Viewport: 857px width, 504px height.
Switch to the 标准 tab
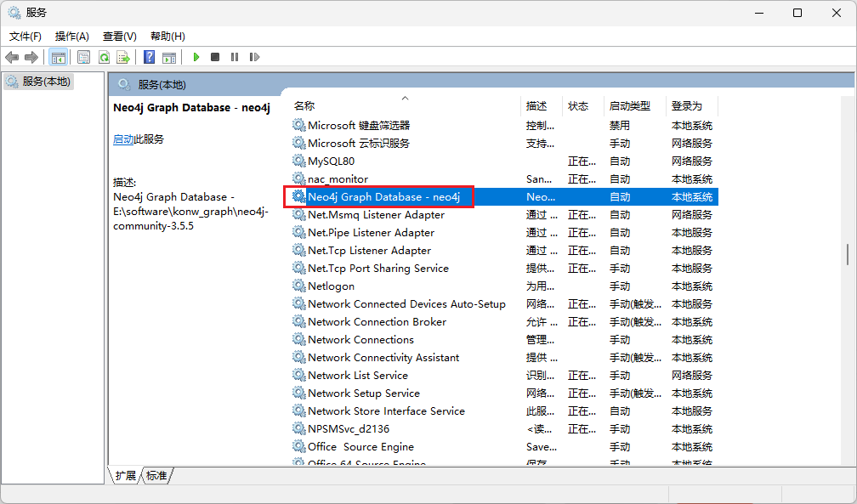(156, 476)
